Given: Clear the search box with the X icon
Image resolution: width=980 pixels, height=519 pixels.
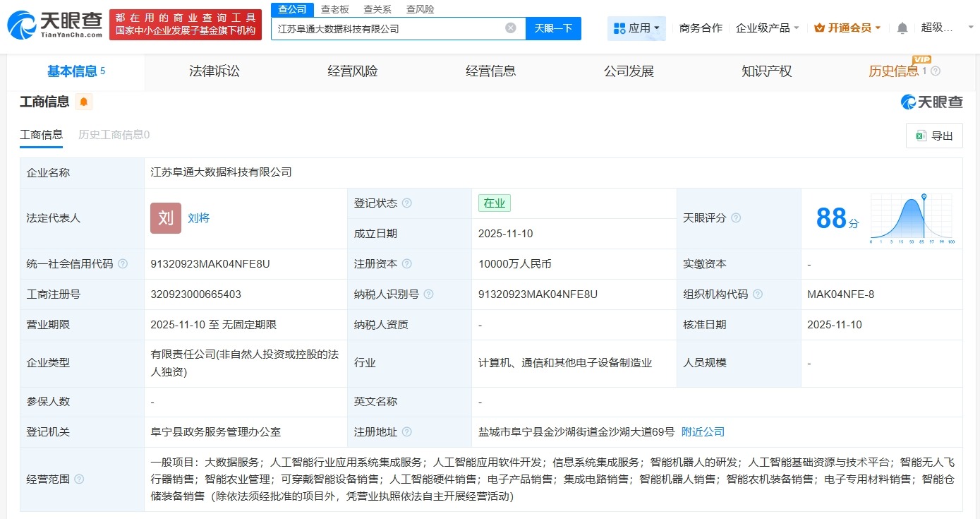Looking at the screenshot, I should coord(510,28).
